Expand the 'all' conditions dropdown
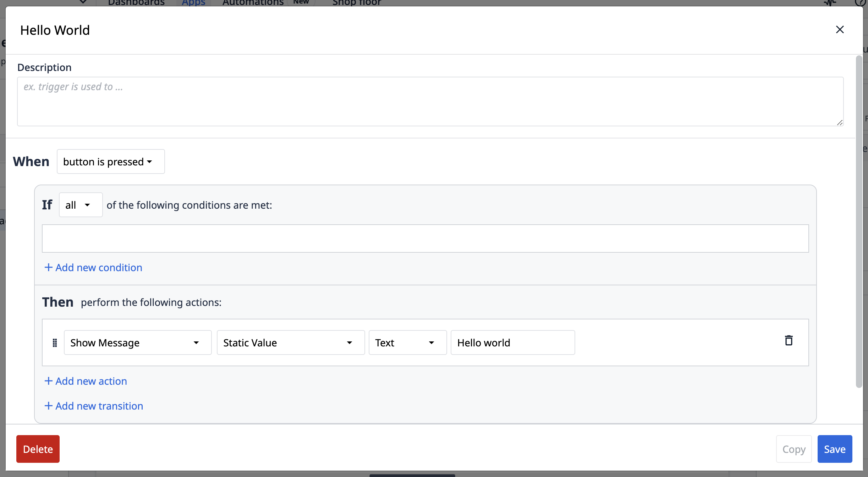Viewport: 868px width, 477px height. coord(80,205)
